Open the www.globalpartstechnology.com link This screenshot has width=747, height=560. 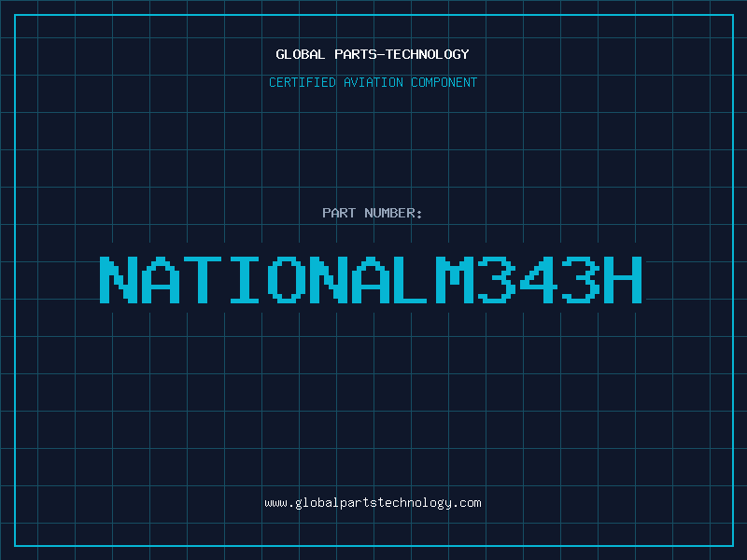(x=373, y=503)
